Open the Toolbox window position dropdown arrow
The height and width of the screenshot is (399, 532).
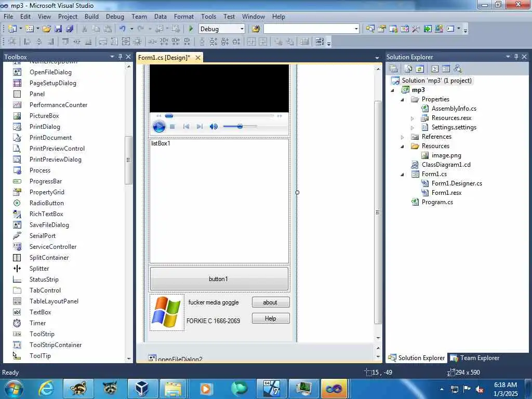pyautogui.click(x=112, y=57)
